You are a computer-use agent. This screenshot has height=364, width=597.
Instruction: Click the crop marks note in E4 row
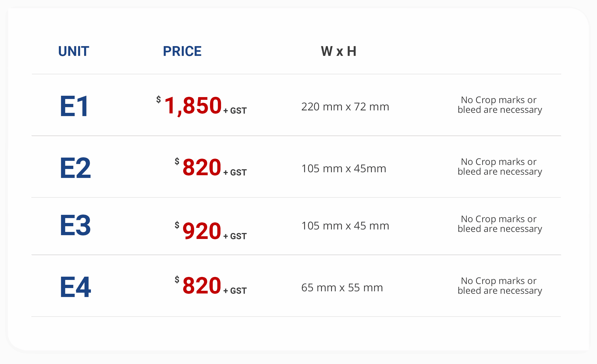pos(500,286)
